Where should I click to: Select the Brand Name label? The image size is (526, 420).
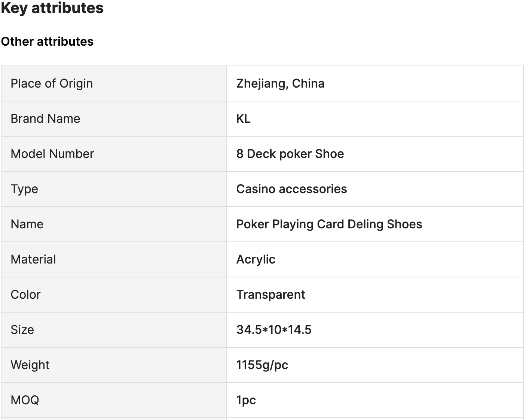point(45,119)
